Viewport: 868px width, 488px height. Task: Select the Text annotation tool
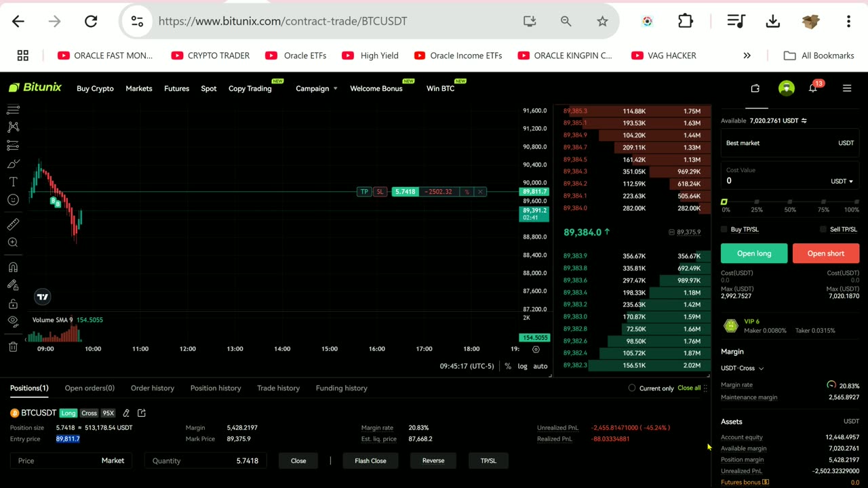(13, 182)
